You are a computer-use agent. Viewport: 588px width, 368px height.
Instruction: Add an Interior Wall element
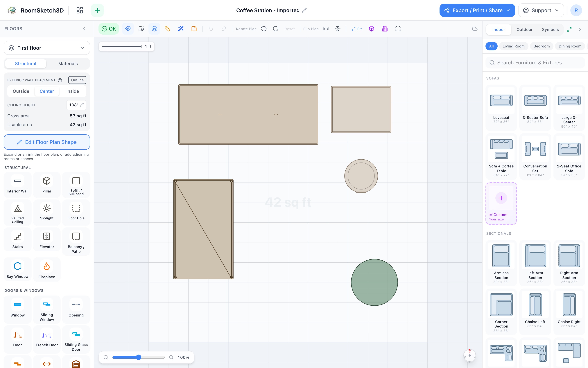tap(17, 185)
